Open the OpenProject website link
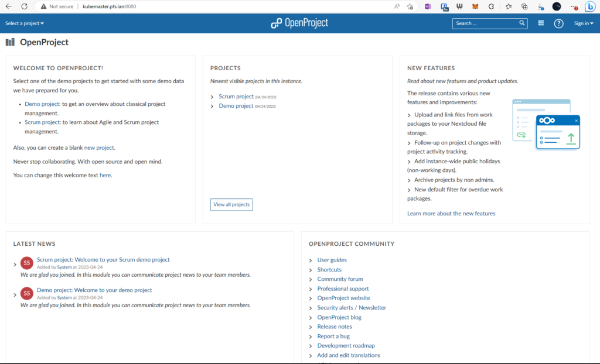The width and height of the screenshot is (600, 364). (x=343, y=298)
